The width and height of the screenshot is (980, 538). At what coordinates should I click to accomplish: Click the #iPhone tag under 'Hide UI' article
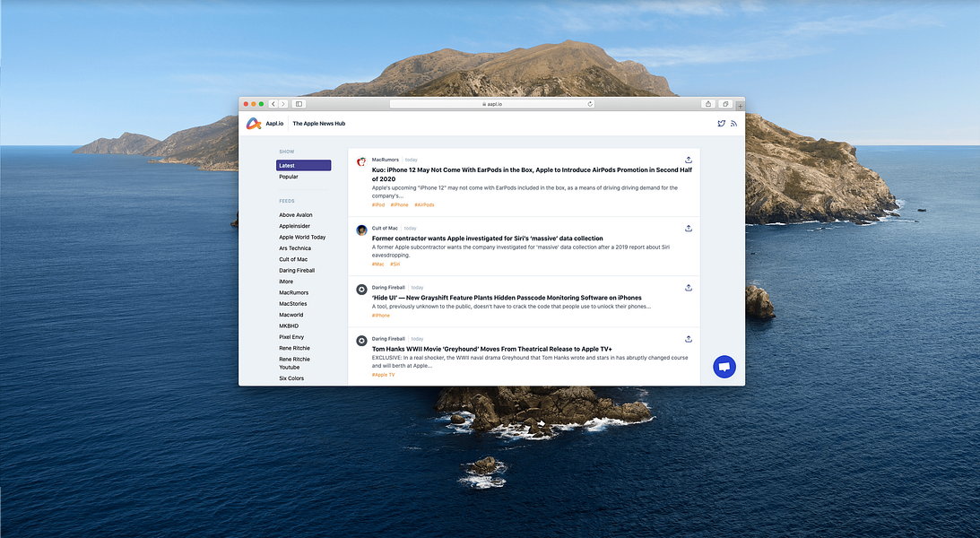pos(381,316)
